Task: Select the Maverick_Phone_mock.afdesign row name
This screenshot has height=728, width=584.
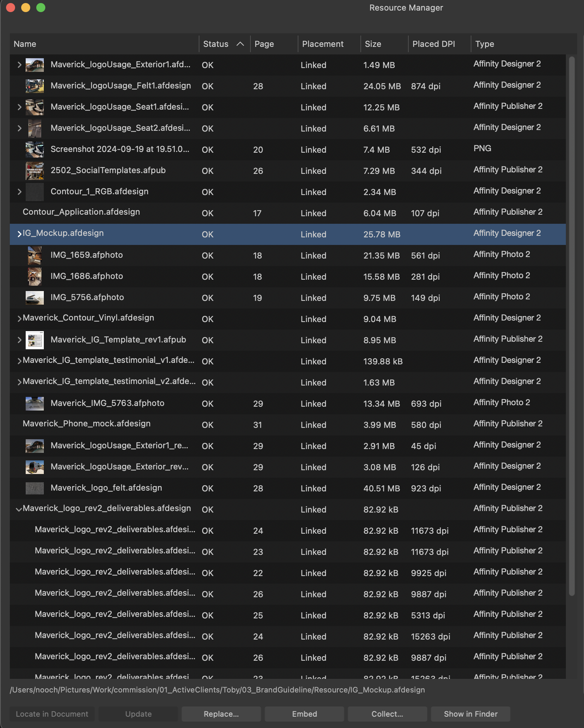Action: tap(87, 423)
